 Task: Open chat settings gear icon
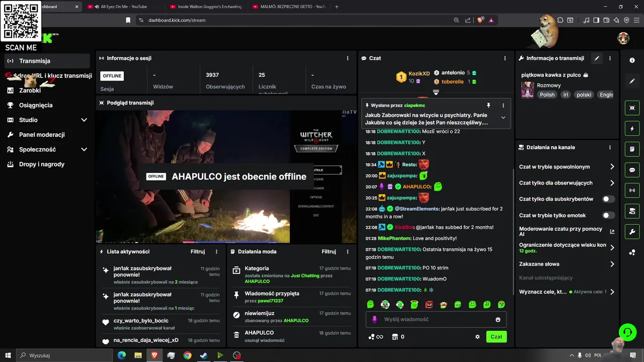[477, 337]
